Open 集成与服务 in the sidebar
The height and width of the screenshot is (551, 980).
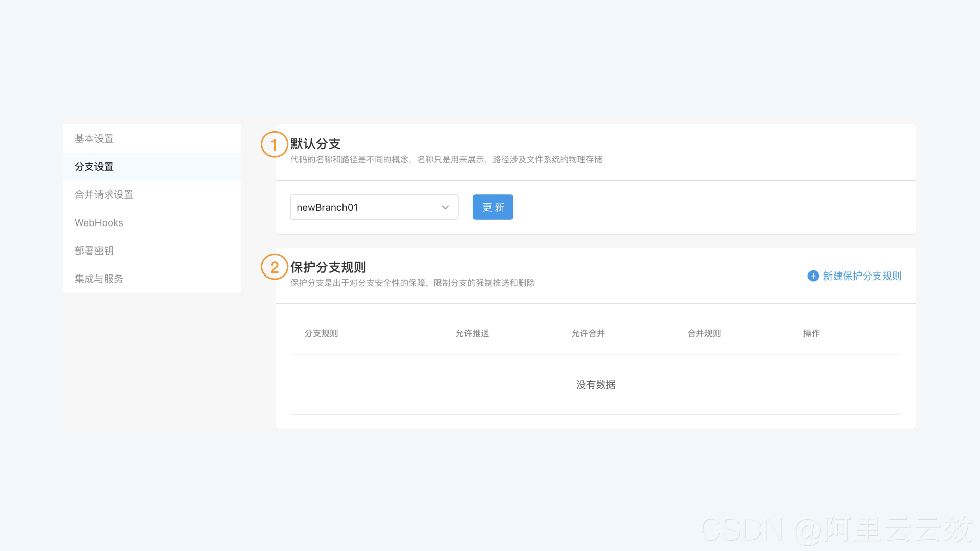pyautogui.click(x=99, y=279)
